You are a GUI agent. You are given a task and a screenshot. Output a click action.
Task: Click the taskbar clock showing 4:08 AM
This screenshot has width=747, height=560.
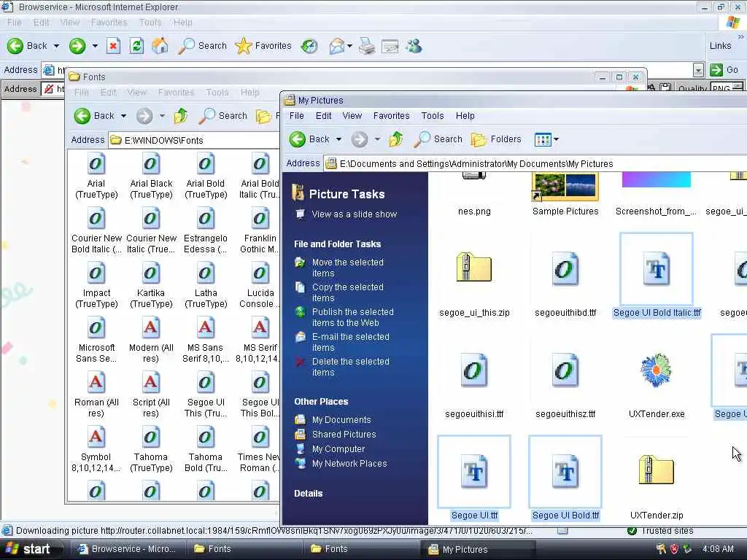(718, 549)
